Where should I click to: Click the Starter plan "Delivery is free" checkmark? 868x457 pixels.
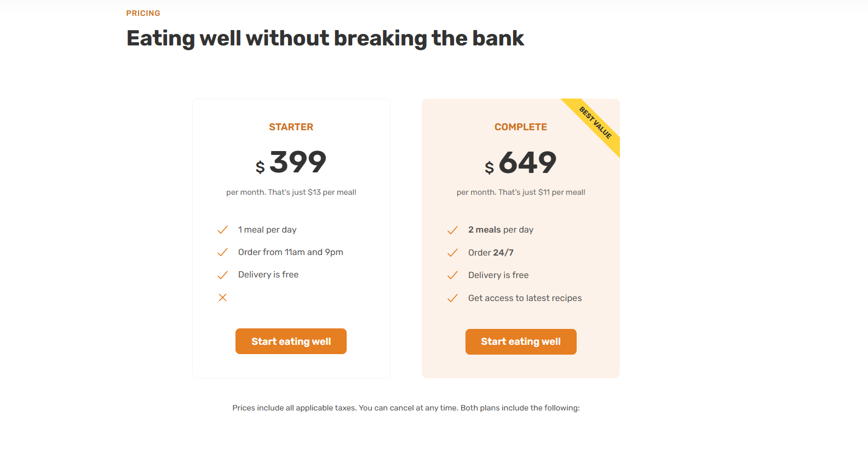[x=222, y=275]
